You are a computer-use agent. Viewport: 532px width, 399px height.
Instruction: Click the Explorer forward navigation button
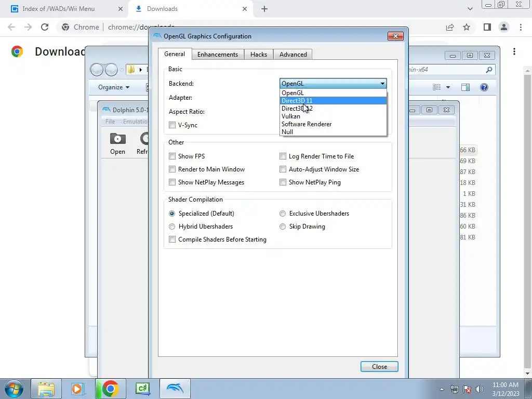[111, 70]
